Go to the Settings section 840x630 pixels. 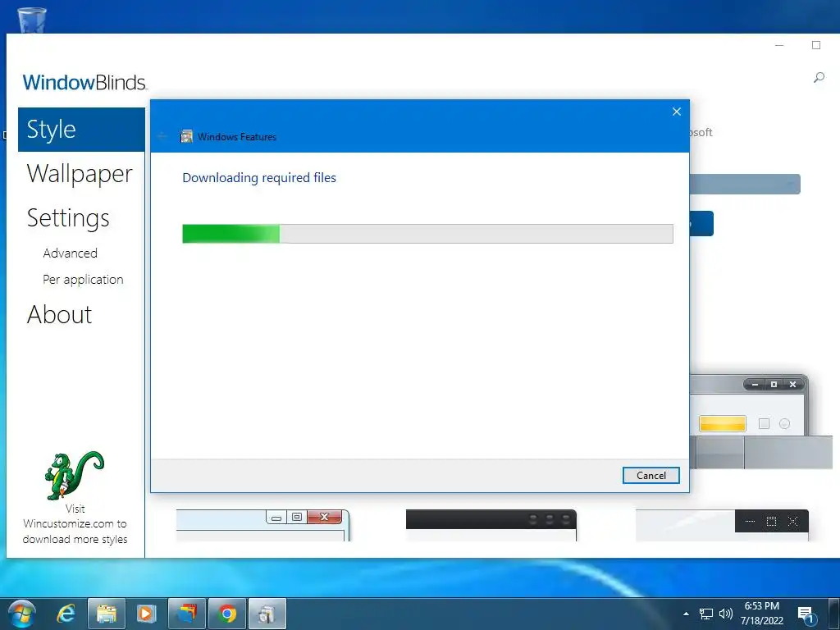click(68, 218)
